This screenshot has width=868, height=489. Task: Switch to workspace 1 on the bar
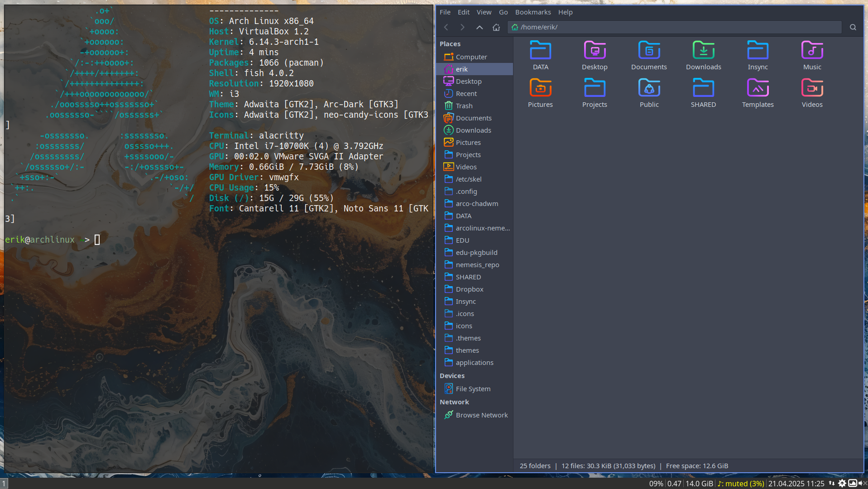[4, 484]
